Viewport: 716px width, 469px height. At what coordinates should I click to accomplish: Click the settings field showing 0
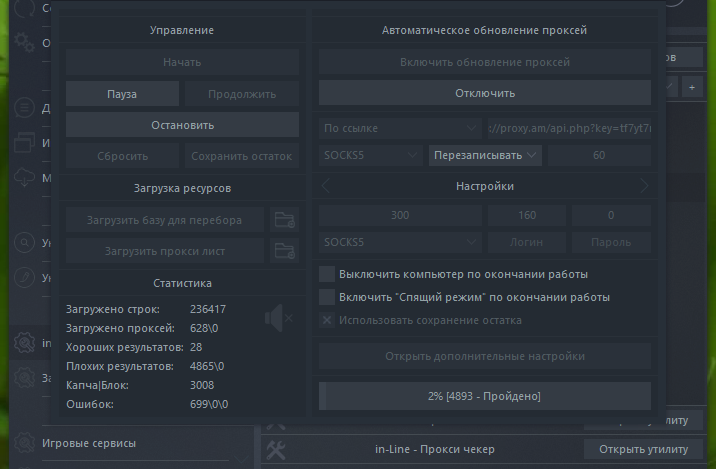point(611,215)
